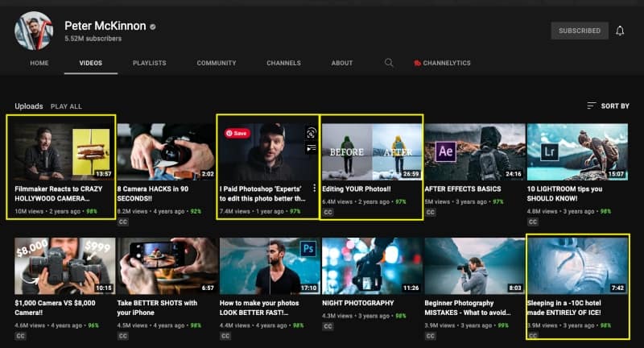The image size is (644, 348).
Task: Switch to the Home tab
Action: click(39, 63)
